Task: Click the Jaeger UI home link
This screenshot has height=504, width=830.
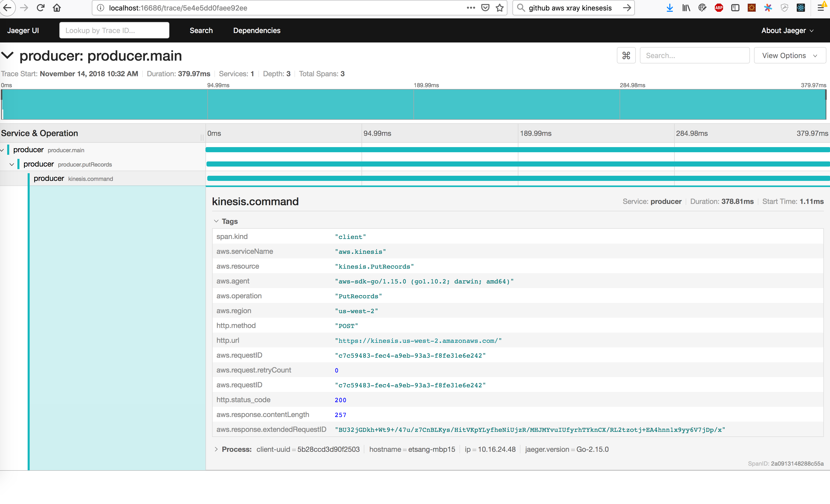Action: (x=23, y=30)
